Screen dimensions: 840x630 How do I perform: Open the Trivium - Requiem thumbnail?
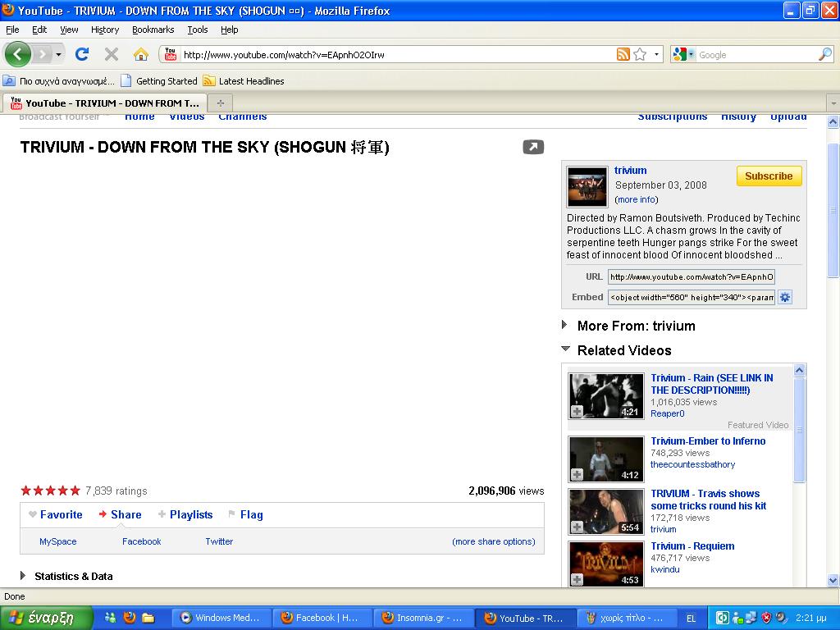(x=606, y=564)
